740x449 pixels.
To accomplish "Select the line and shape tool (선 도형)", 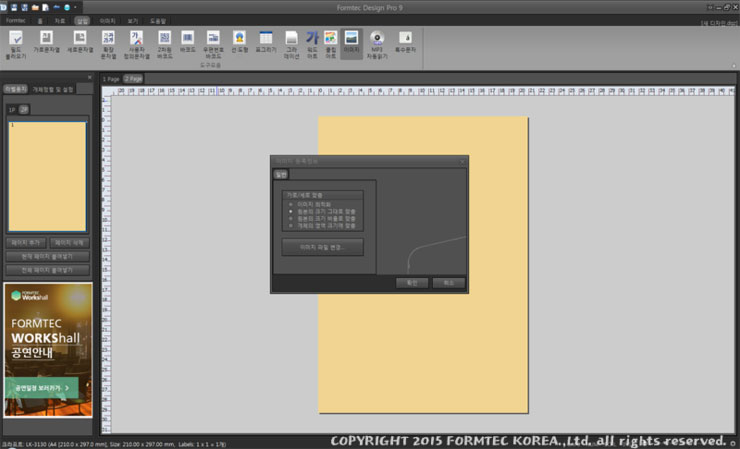I will click(239, 42).
